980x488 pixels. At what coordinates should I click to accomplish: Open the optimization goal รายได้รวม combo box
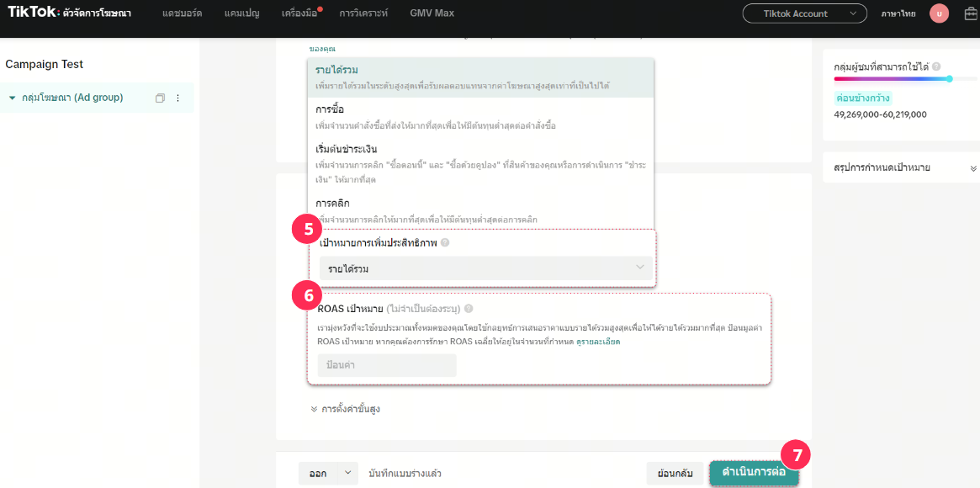tap(485, 268)
